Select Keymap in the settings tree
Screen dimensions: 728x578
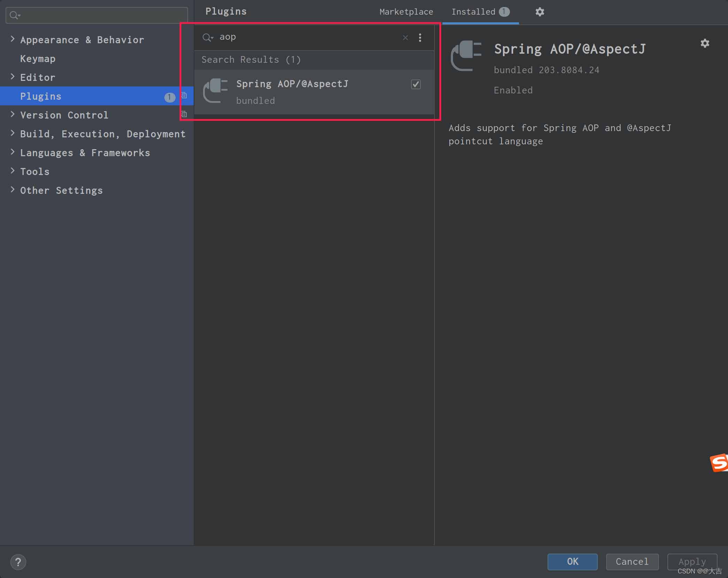38,59
